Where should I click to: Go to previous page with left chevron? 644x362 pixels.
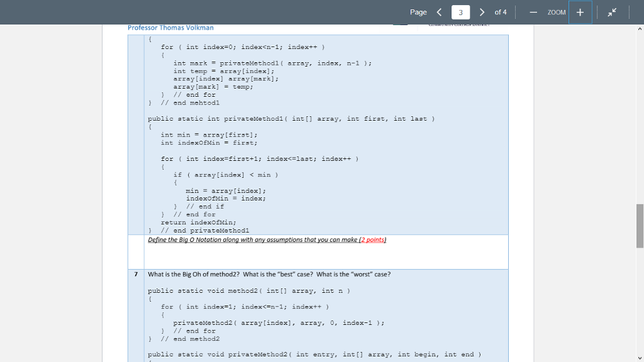439,12
